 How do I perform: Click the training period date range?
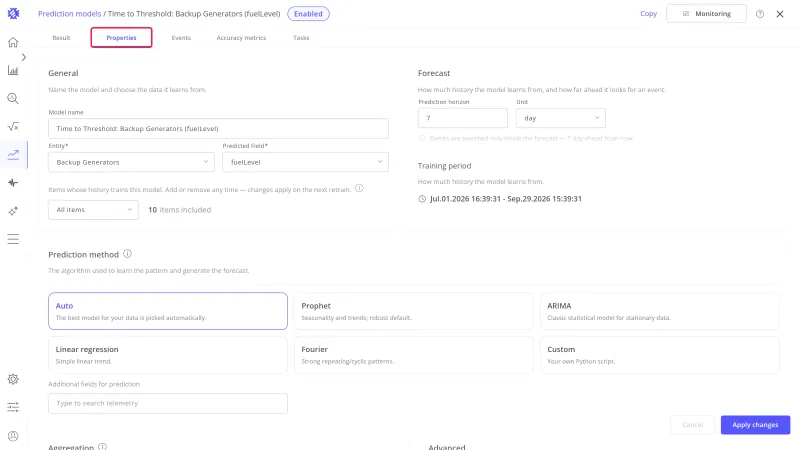click(x=506, y=199)
